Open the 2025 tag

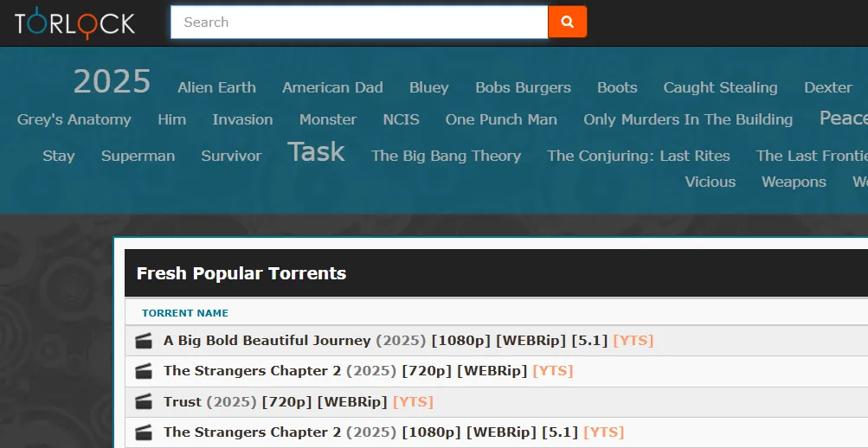tap(112, 82)
